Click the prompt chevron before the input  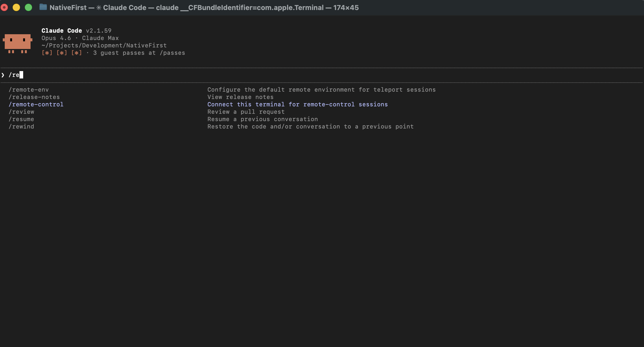pos(3,75)
